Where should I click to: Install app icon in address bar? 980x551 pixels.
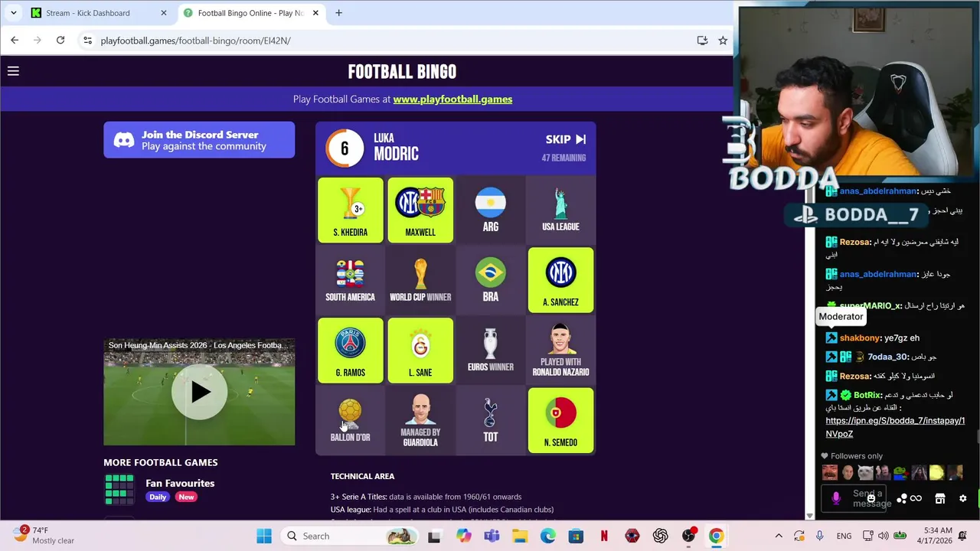(702, 41)
